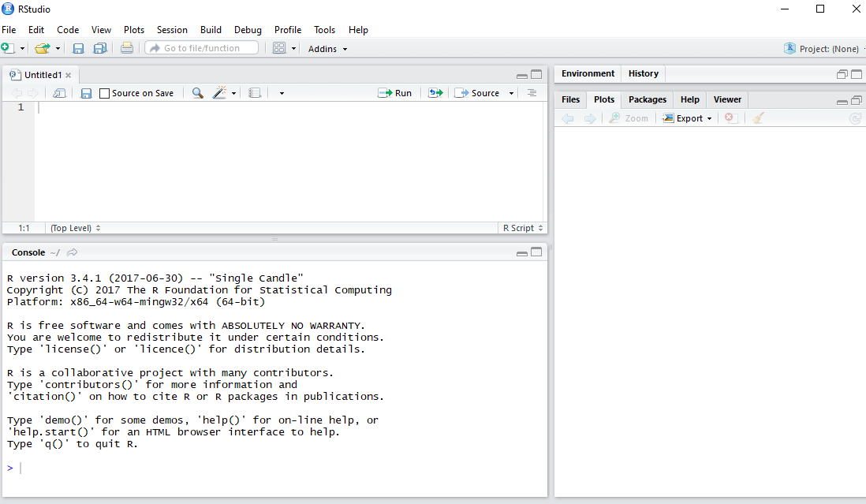866x504 pixels.
Task: Click the re-run previous code icon
Action: pos(435,93)
